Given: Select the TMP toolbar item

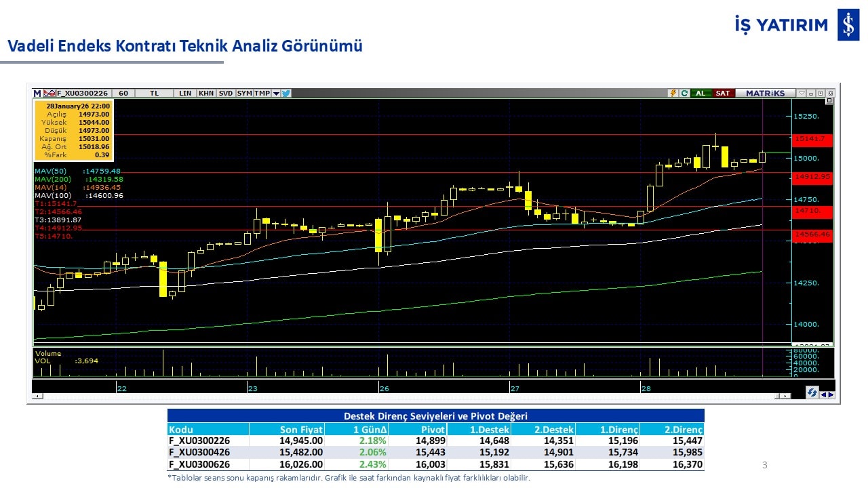Looking at the screenshot, I should click(262, 94).
